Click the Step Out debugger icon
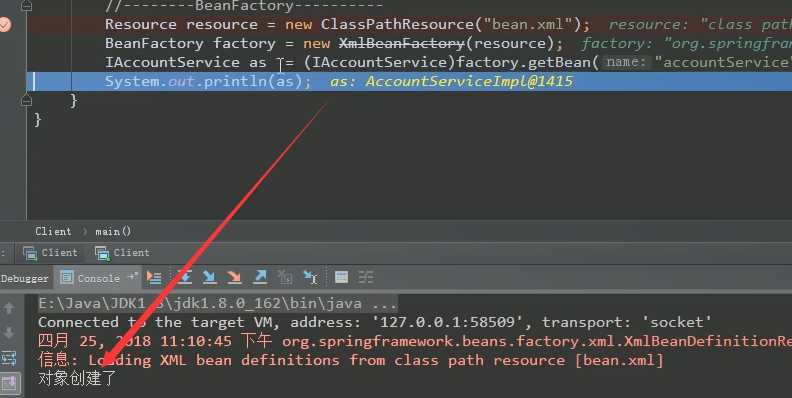Viewport: 792px width, 398px height. click(260, 277)
